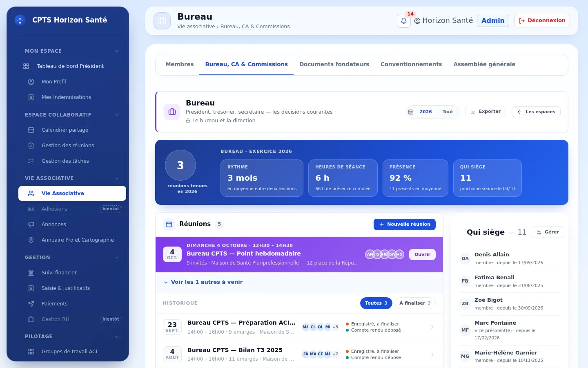Click the CPTS Horizon Santé logo icon
This screenshot has width=588, height=368.
point(20,20)
